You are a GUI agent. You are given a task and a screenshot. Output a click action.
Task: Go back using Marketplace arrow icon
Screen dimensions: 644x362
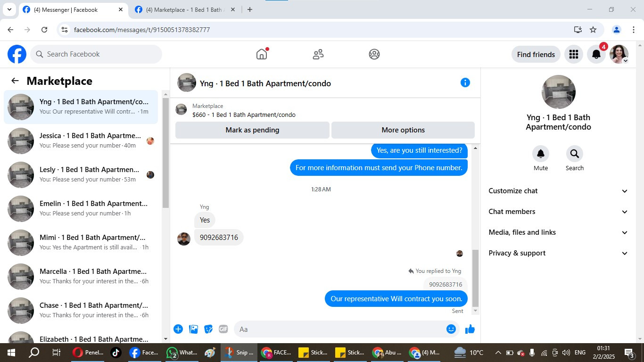(15, 81)
